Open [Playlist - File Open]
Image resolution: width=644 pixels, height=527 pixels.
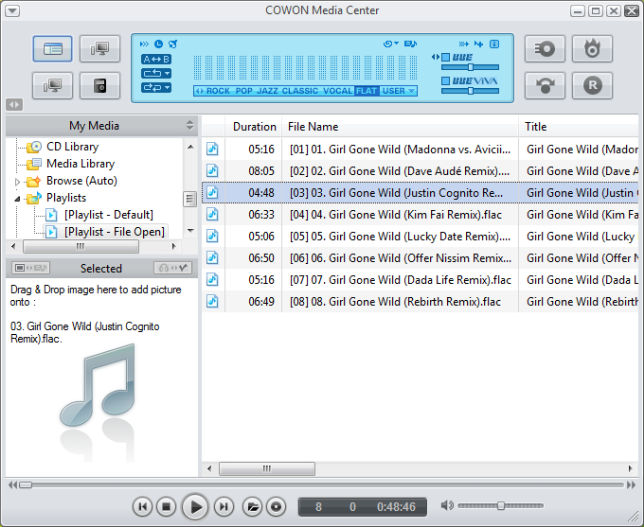(114, 232)
